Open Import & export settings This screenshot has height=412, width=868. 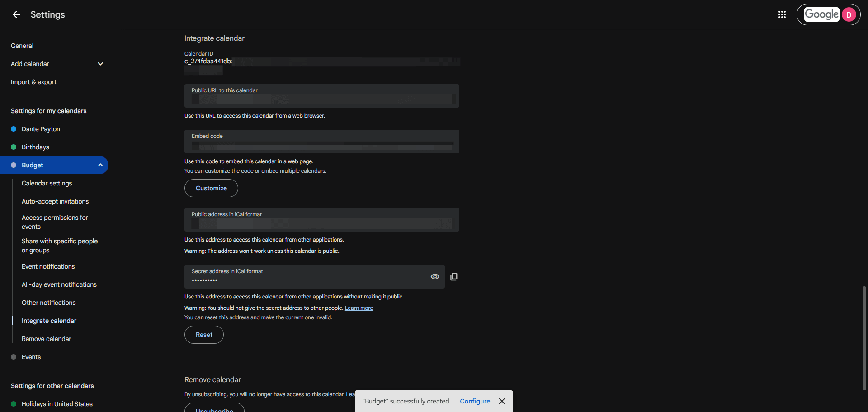(33, 82)
